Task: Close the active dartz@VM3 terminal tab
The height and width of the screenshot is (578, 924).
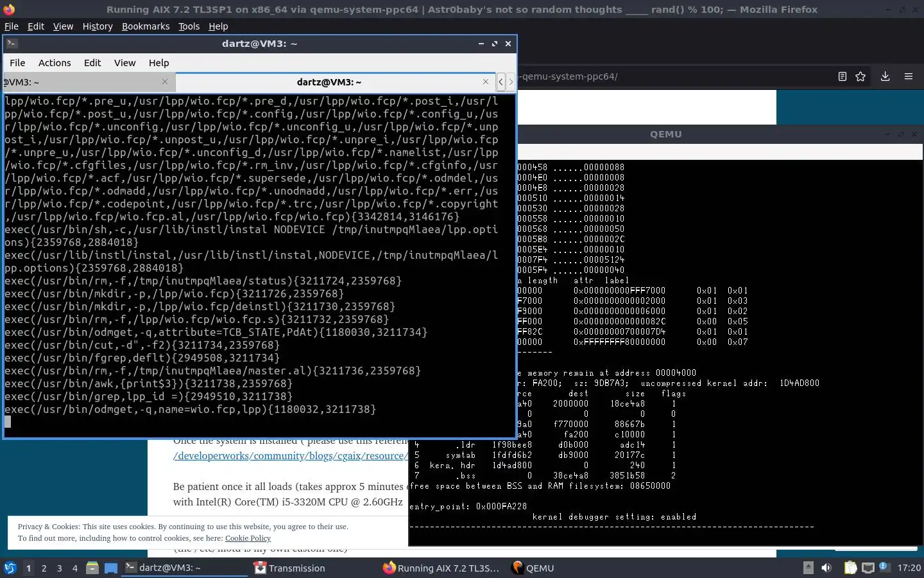Action: click(486, 82)
